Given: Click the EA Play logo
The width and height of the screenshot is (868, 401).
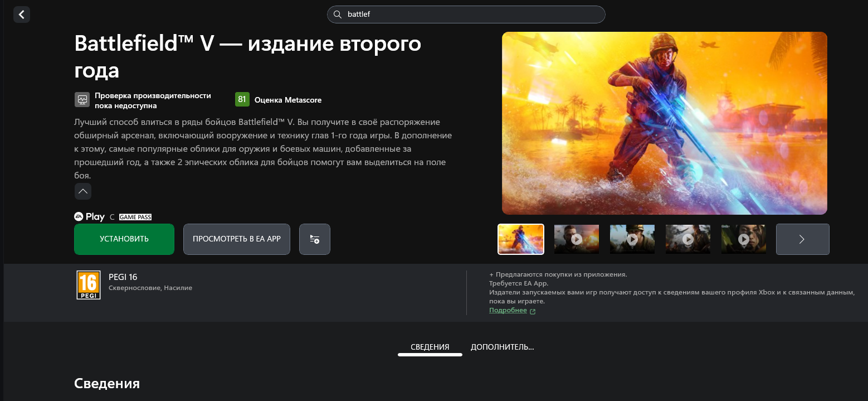Looking at the screenshot, I should tap(90, 217).
